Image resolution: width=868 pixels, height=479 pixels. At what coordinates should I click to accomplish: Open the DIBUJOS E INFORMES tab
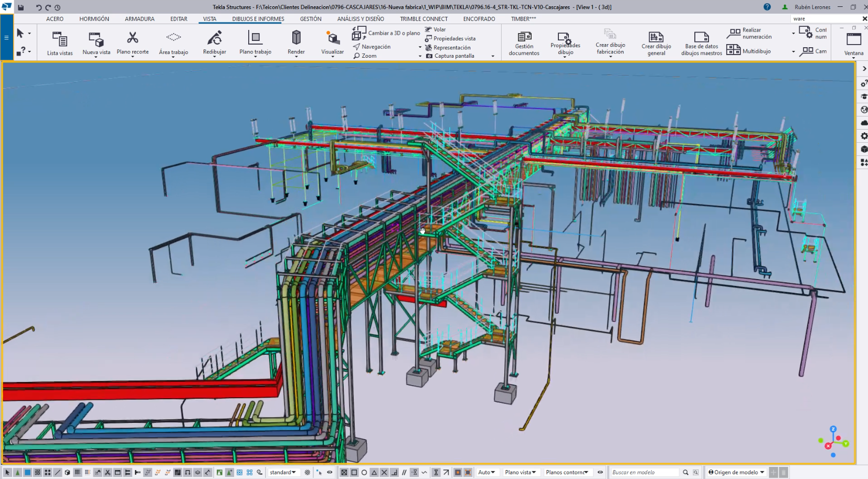pyautogui.click(x=258, y=19)
